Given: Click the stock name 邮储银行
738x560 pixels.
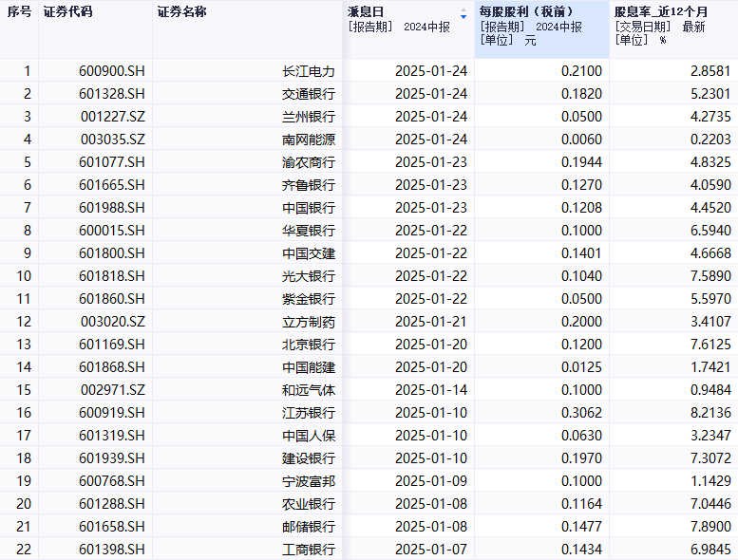Looking at the screenshot, I should (x=309, y=527).
